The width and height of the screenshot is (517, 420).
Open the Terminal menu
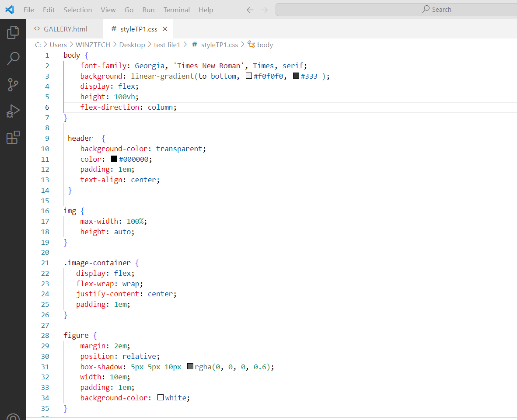(175, 10)
